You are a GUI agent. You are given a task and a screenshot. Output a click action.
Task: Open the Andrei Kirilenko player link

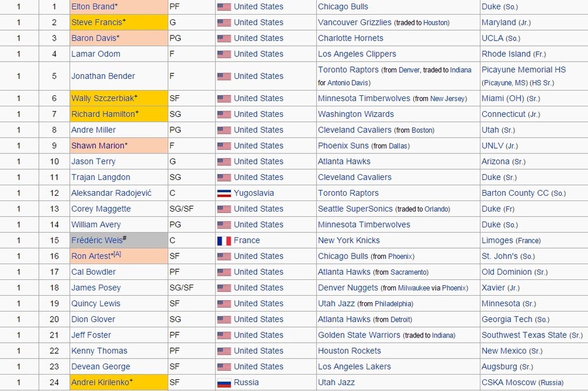[x=100, y=382]
